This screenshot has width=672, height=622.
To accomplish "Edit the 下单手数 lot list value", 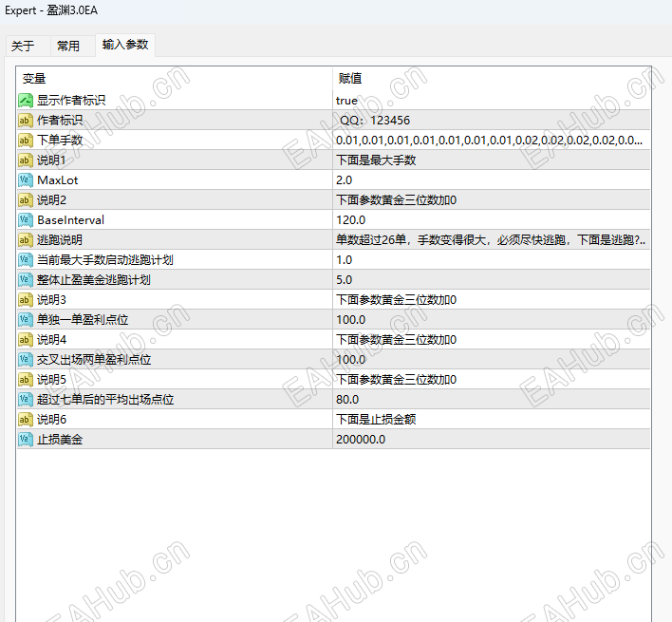I will click(492, 141).
